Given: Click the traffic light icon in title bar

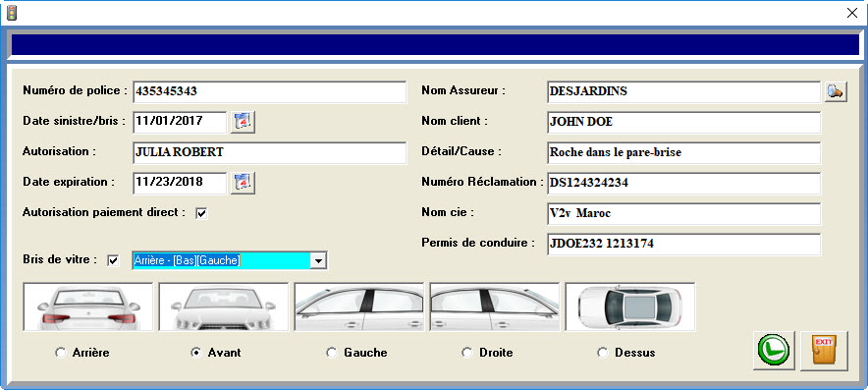Looking at the screenshot, I should pos(12,13).
